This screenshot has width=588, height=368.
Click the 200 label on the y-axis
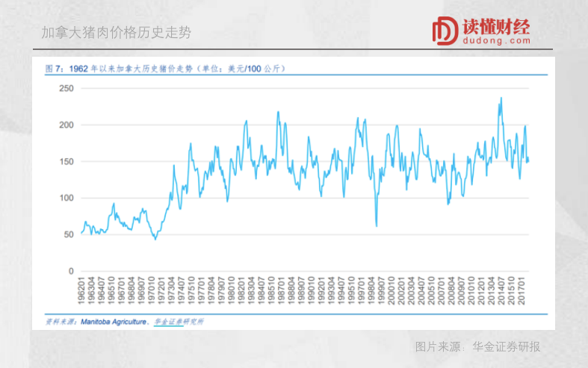click(x=66, y=125)
